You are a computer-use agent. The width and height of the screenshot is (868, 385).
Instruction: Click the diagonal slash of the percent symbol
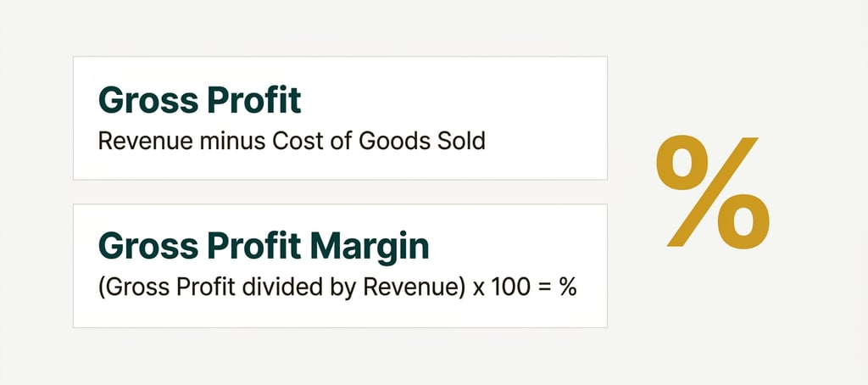point(713,192)
